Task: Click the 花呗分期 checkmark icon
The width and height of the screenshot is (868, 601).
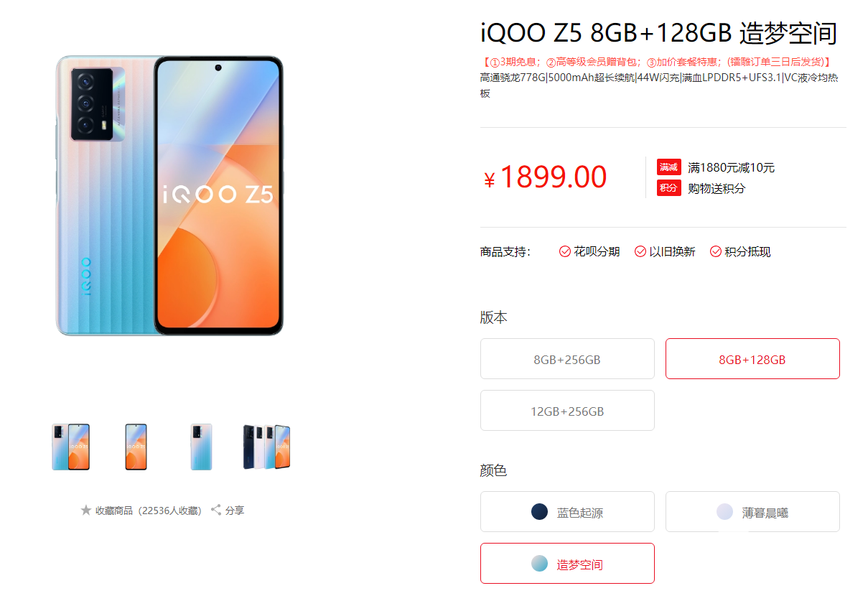Action: (565, 251)
